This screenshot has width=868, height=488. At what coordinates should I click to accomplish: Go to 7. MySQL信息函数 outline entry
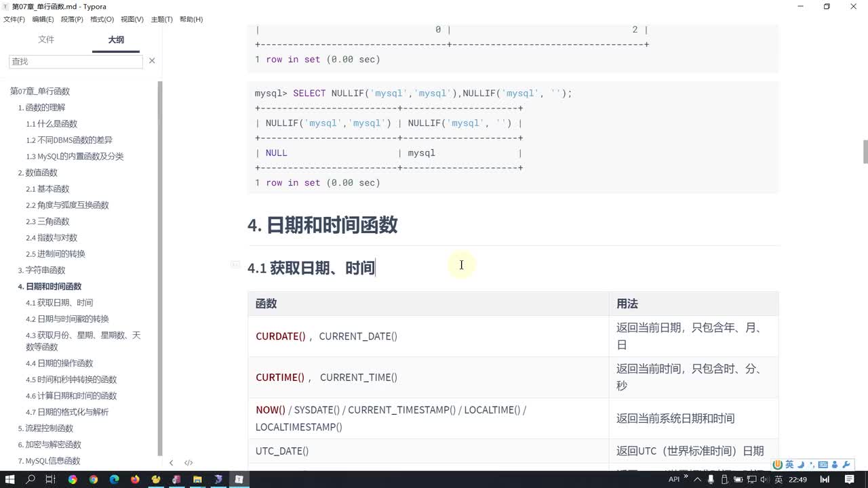click(x=49, y=460)
